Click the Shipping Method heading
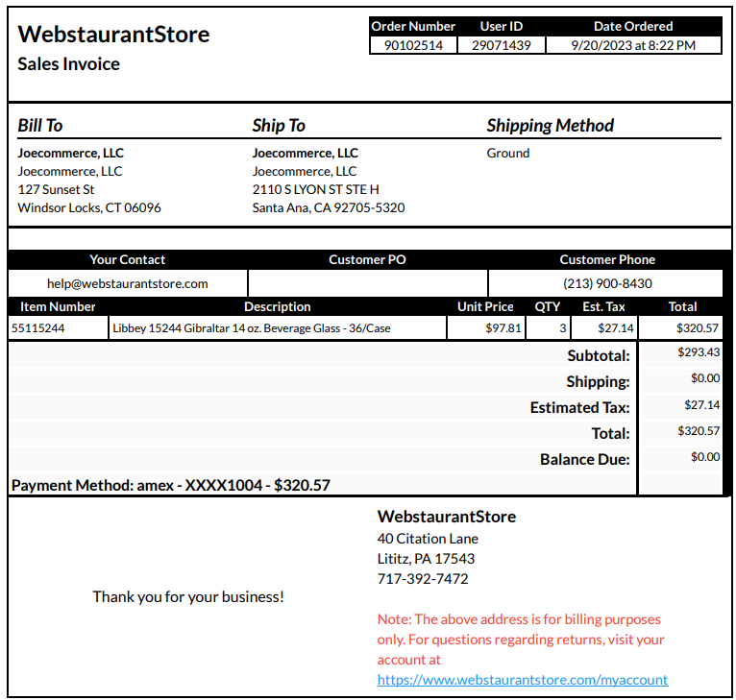736x700 pixels. click(x=551, y=125)
